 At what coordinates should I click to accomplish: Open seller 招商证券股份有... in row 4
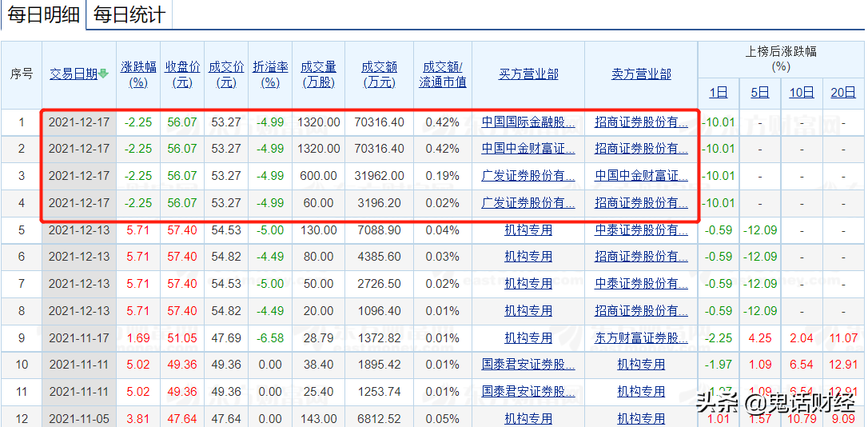pyautogui.click(x=641, y=202)
